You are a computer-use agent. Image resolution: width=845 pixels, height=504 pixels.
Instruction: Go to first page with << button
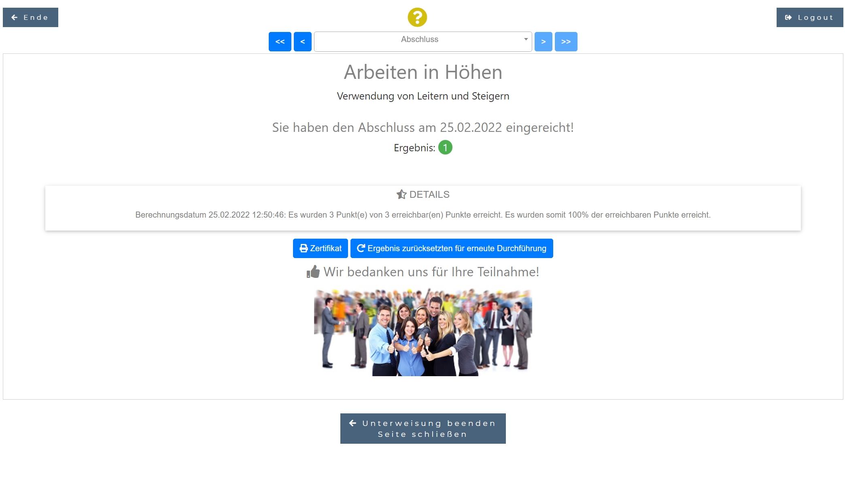tap(280, 42)
